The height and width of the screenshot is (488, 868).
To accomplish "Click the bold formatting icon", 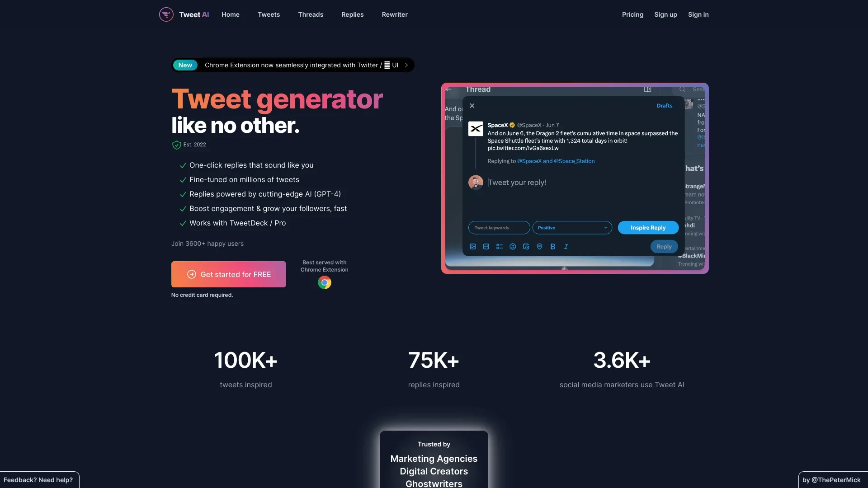I will click(552, 246).
